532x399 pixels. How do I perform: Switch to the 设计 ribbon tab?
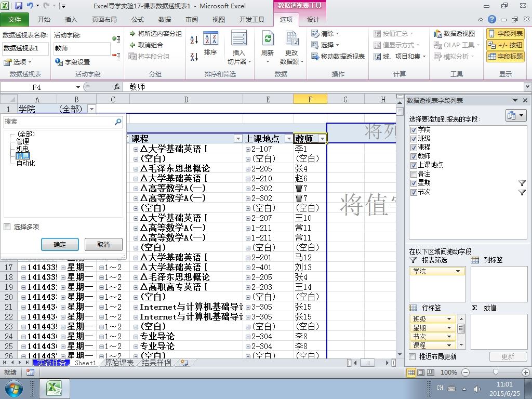tap(313, 20)
